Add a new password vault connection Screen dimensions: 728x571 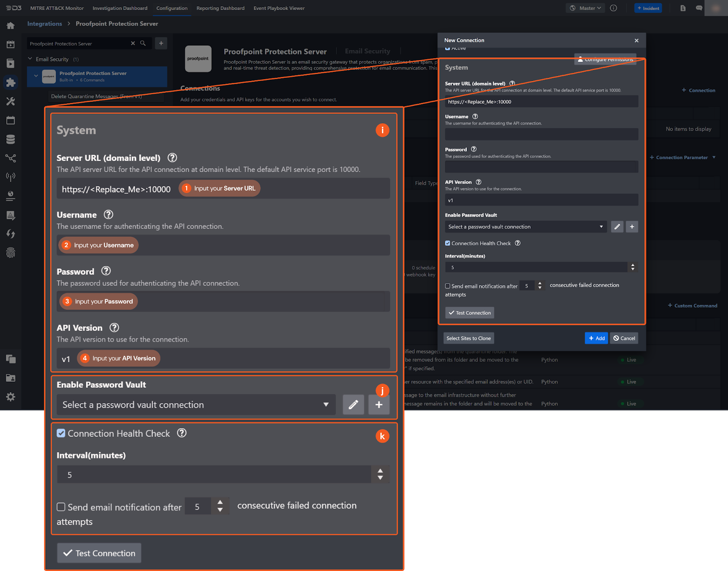coord(632,227)
